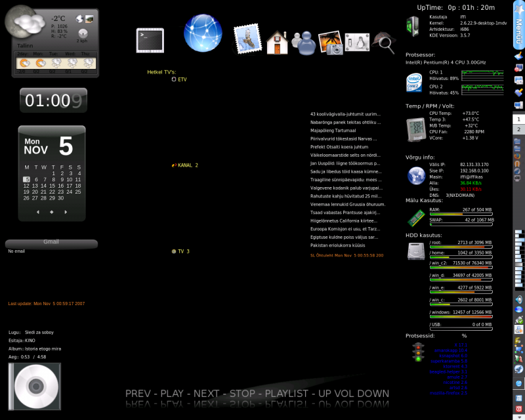Open the mail stamp icon
The height and width of the screenshot is (420, 525).
coord(247,39)
